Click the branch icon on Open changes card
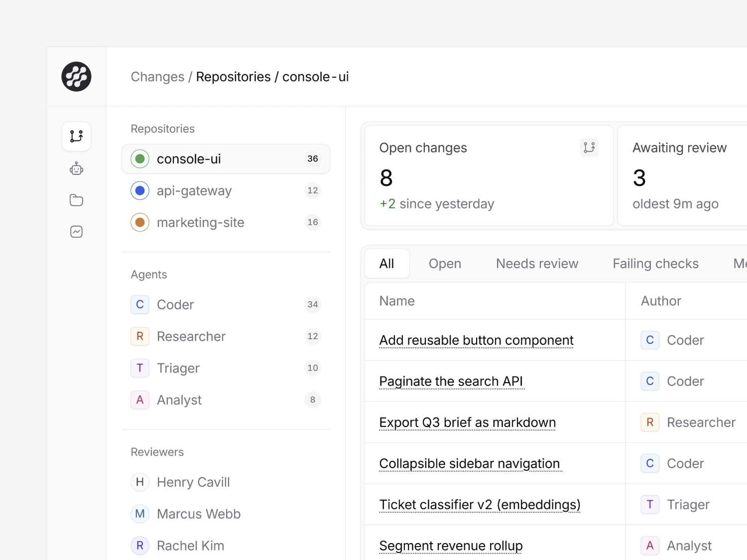747x560 pixels. coord(589,147)
